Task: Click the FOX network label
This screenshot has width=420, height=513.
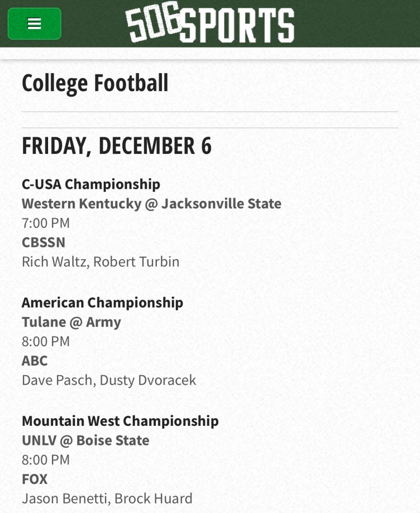Action: [35, 479]
